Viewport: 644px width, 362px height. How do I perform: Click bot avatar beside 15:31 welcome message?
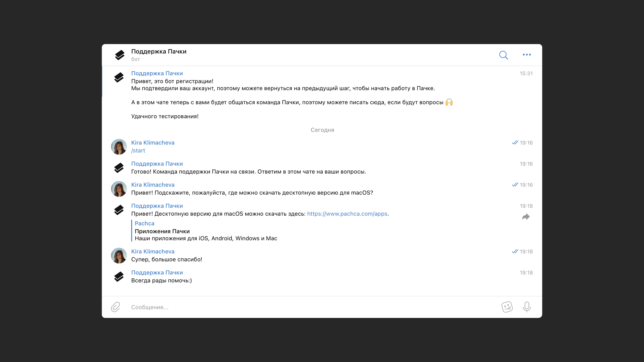point(119,77)
